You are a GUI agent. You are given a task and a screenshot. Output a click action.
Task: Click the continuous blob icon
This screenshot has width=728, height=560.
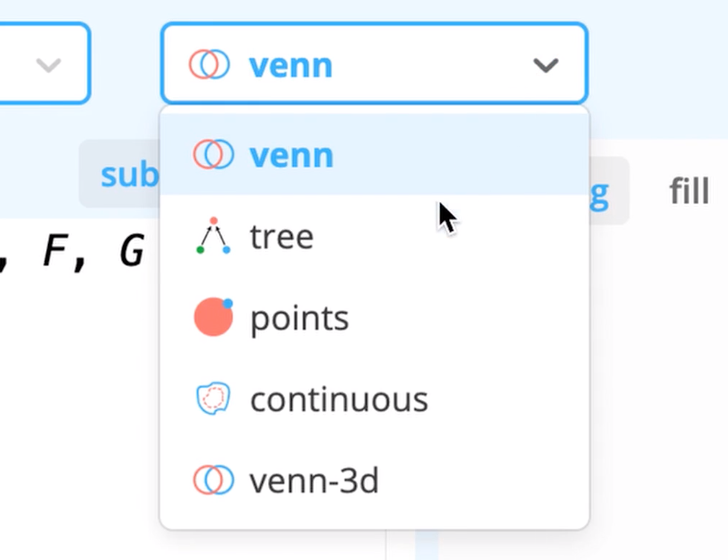point(213,399)
